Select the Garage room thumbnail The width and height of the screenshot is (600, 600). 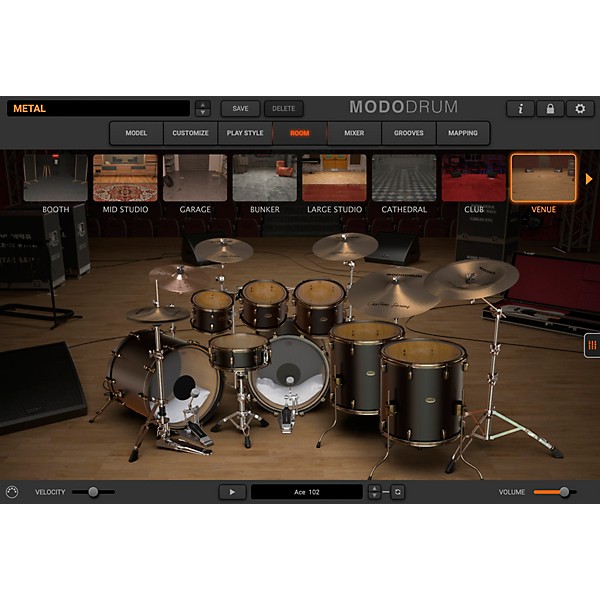pos(195,178)
